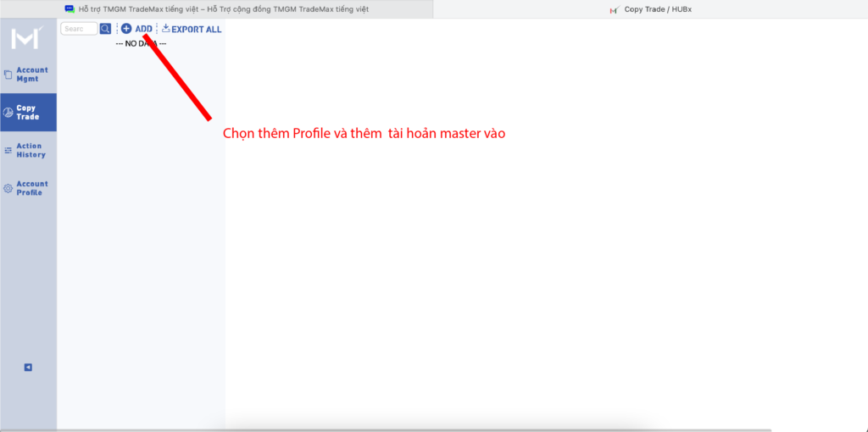This screenshot has height=432, width=868.
Task: Collapse the sidebar with the arrow button
Action: click(x=28, y=368)
